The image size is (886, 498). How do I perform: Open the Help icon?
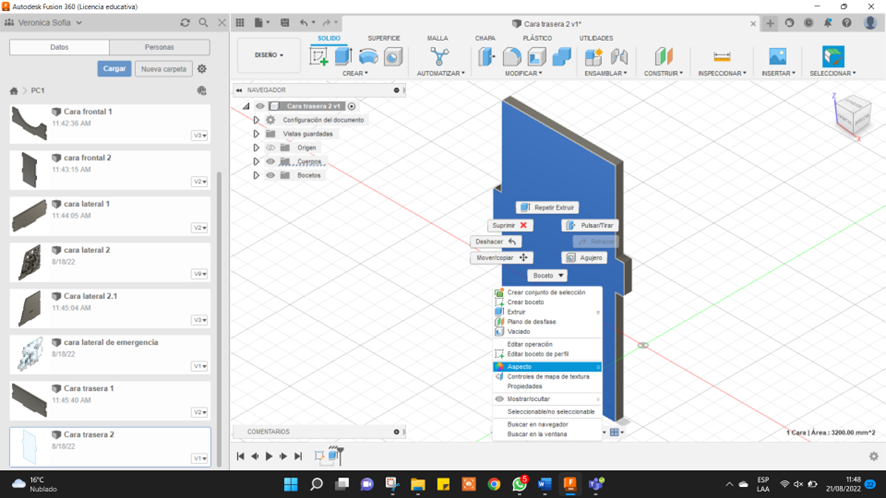click(x=846, y=23)
